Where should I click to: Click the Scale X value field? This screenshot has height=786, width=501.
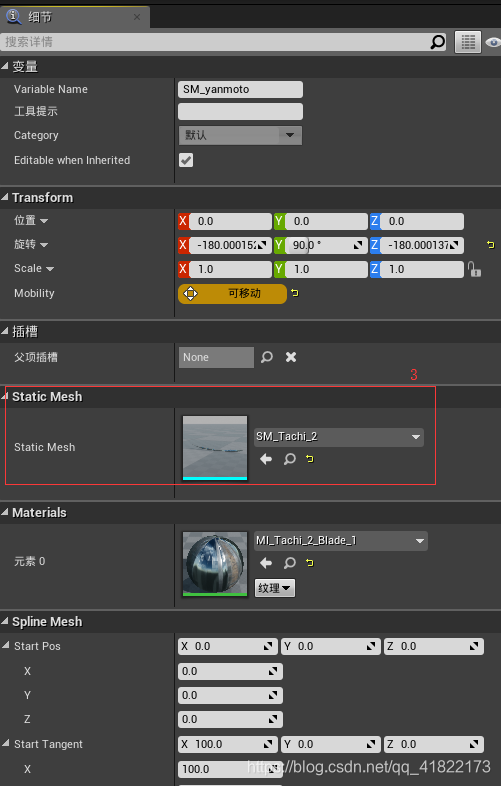click(230, 269)
